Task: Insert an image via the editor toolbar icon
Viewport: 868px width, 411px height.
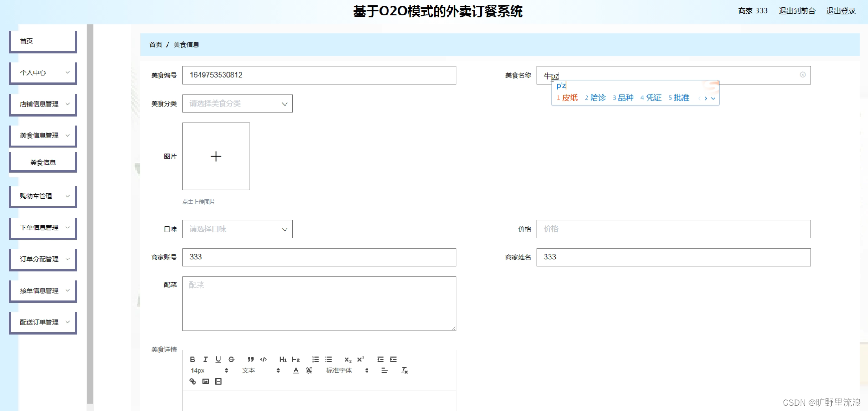Action: click(205, 381)
